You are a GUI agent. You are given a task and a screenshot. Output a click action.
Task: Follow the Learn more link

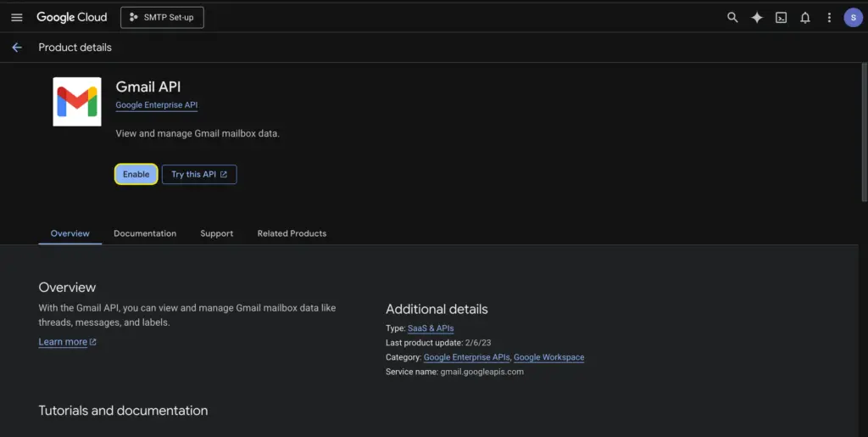click(68, 342)
